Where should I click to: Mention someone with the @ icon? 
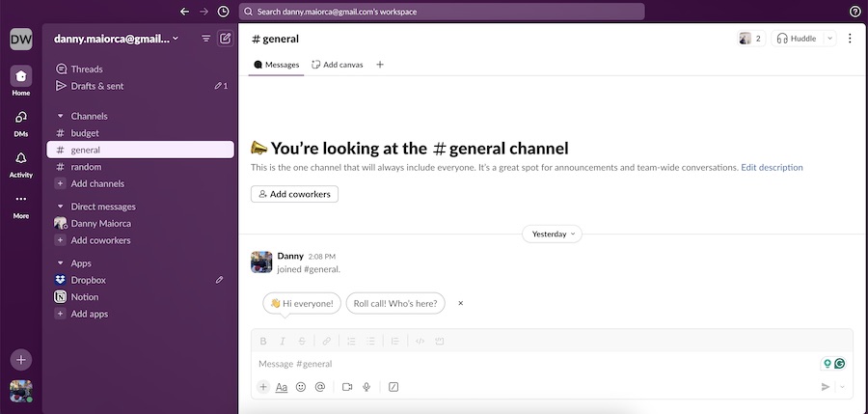coord(320,387)
